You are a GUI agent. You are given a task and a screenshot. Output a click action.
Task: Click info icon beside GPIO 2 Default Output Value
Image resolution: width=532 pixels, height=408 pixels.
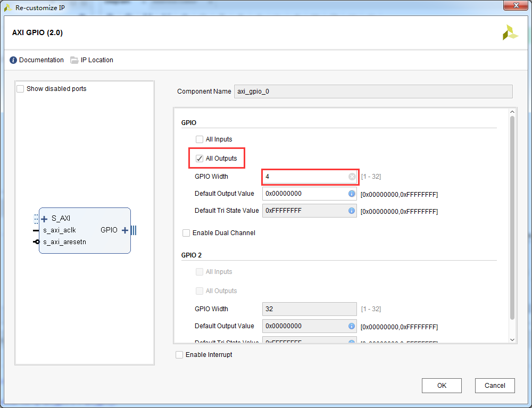pos(352,326)
